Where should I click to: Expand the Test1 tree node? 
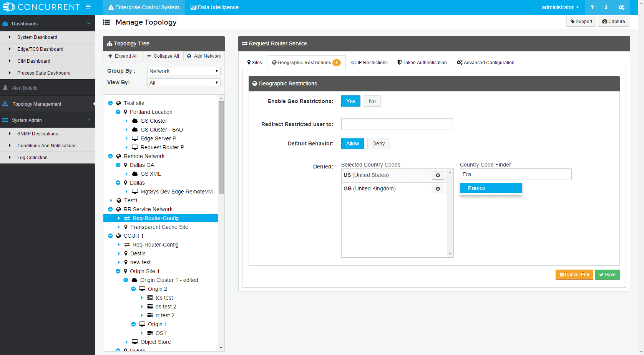(111, 200)
